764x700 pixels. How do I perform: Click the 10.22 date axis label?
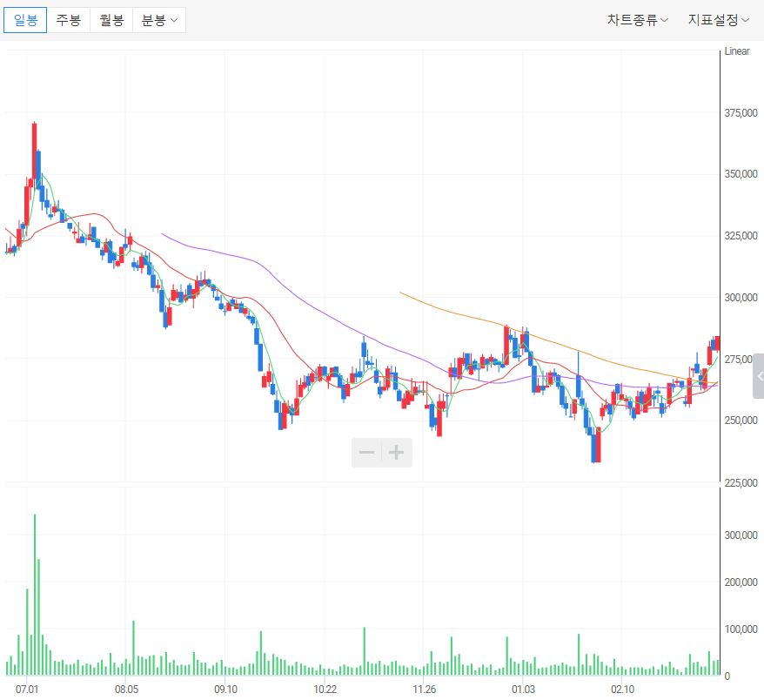pos(325,690)
